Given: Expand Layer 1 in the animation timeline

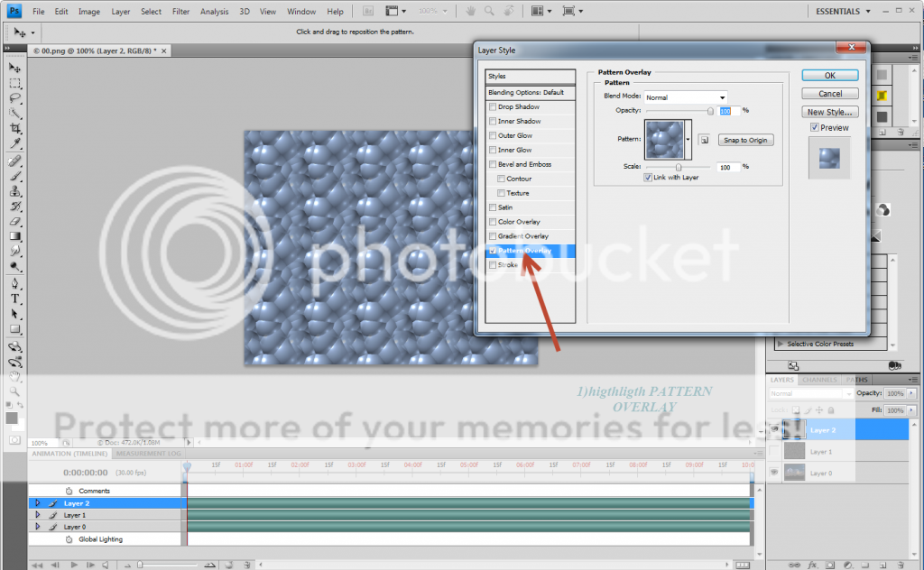Looking at the screenshot, I should 37,515.
